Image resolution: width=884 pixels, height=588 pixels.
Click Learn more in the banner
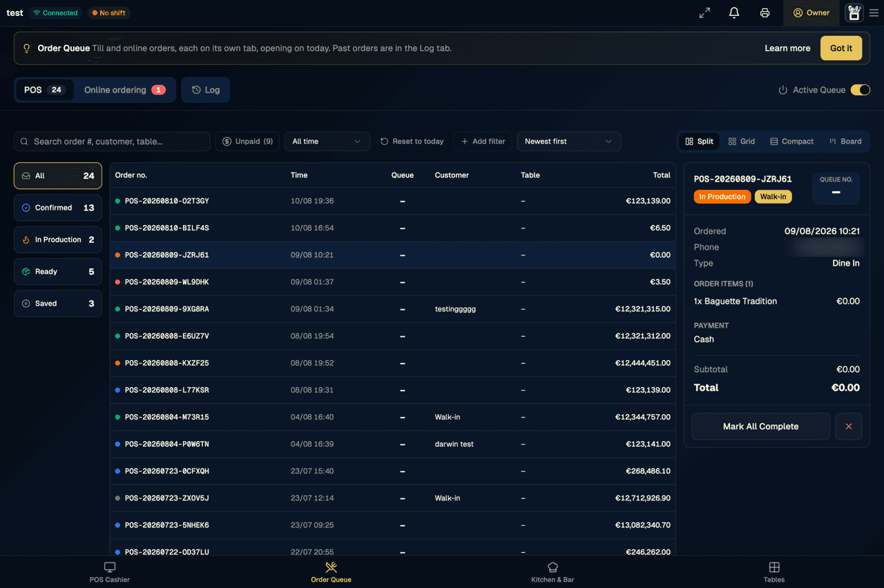(x=787, y=48)
